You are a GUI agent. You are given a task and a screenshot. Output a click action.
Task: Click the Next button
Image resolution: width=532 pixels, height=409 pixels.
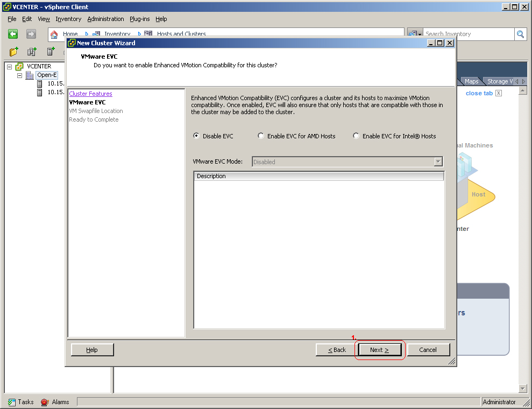380,350
